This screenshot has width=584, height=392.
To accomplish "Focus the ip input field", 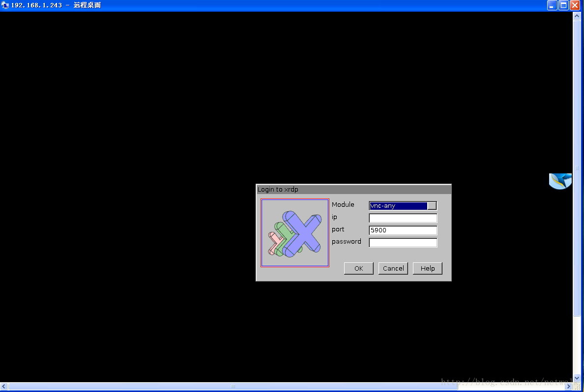I will tap(403, 218).
